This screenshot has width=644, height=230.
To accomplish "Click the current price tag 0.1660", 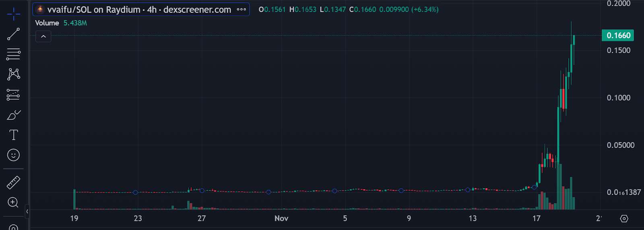I will point(618,35).
